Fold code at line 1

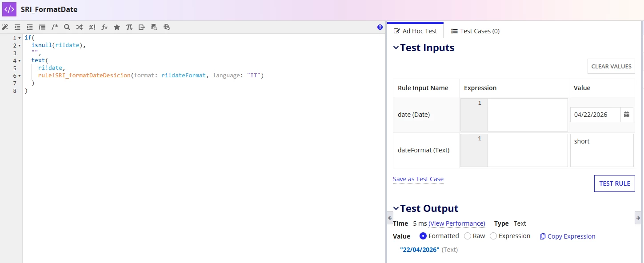20,38
